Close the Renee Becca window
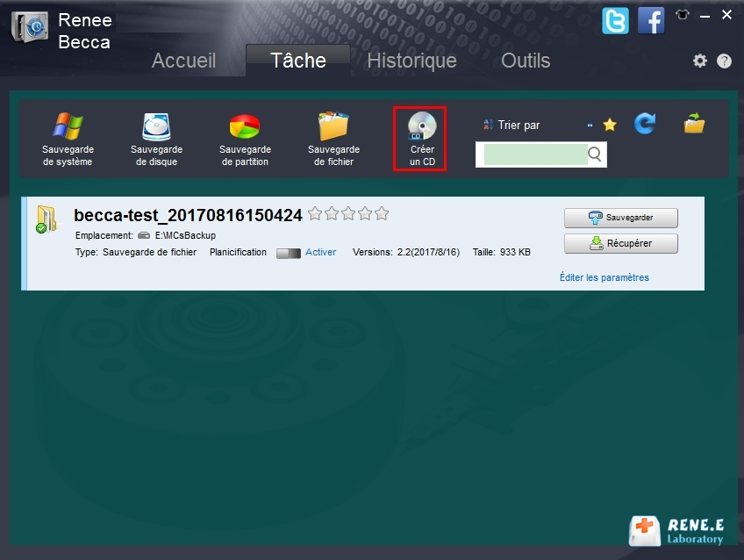 (x=726, y=15)
